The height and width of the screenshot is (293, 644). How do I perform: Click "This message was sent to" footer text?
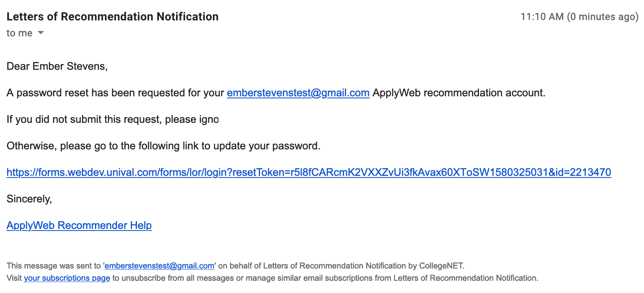(53, 266)
